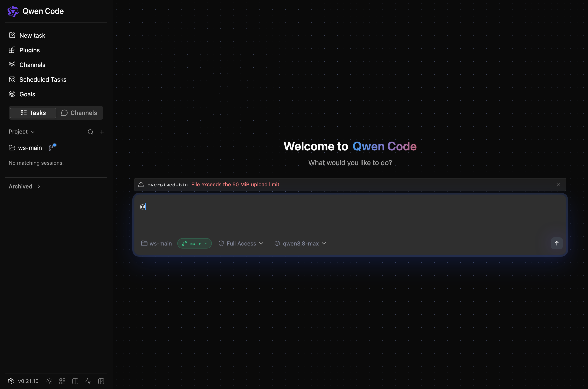Open the qwen3.8-max model dropdown
Screen dimensions: 588x389
tap(300, 243)
